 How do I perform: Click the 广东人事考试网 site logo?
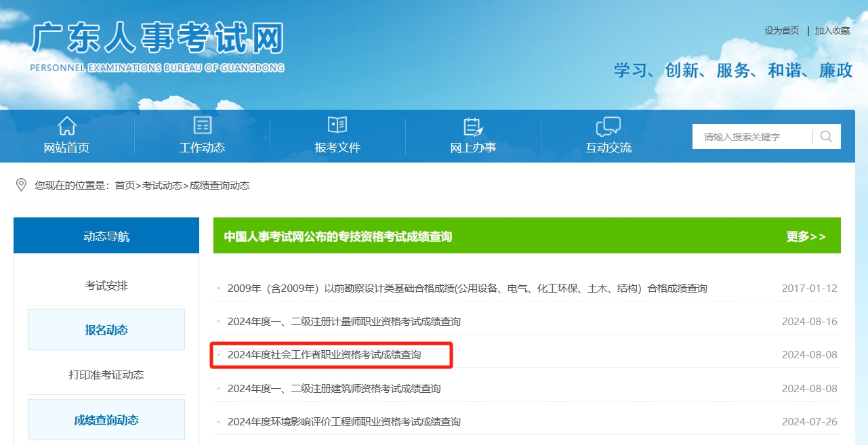click(157, 39)
